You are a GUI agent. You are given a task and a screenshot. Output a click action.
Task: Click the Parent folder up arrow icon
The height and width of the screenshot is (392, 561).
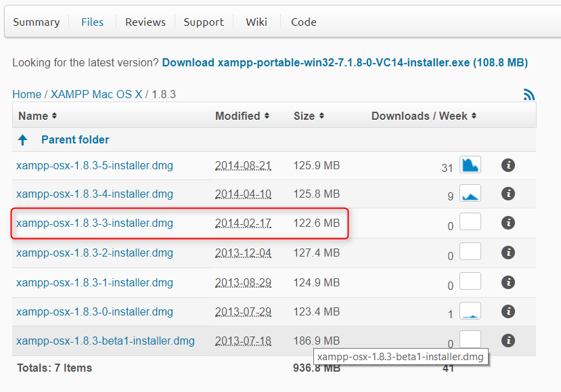22,140
